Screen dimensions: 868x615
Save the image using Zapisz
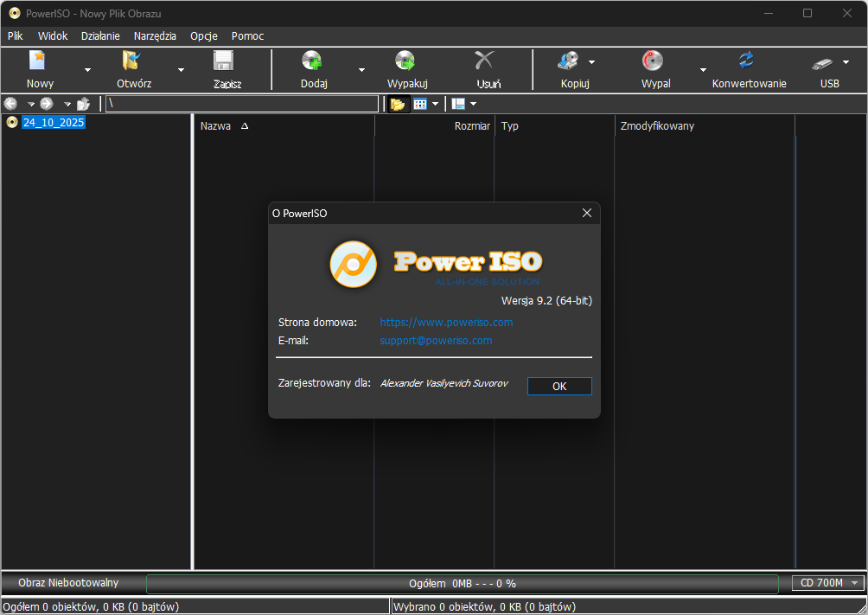click(227, 70)
